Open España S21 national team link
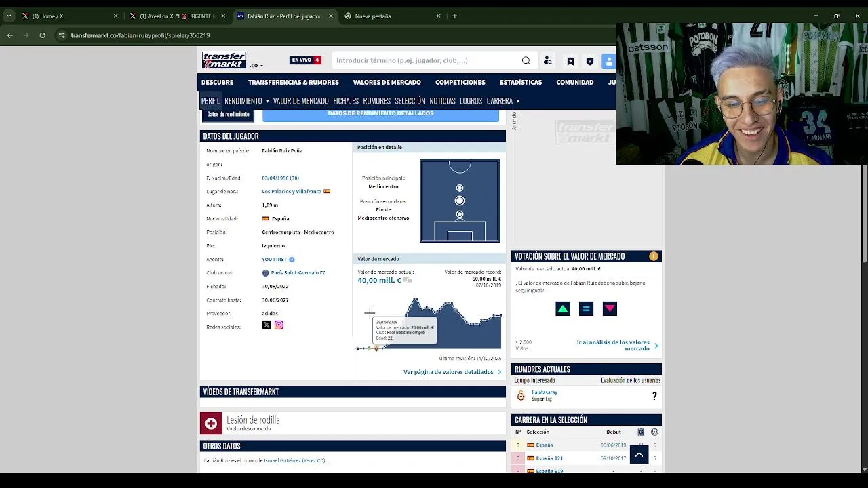 [549, 458]
